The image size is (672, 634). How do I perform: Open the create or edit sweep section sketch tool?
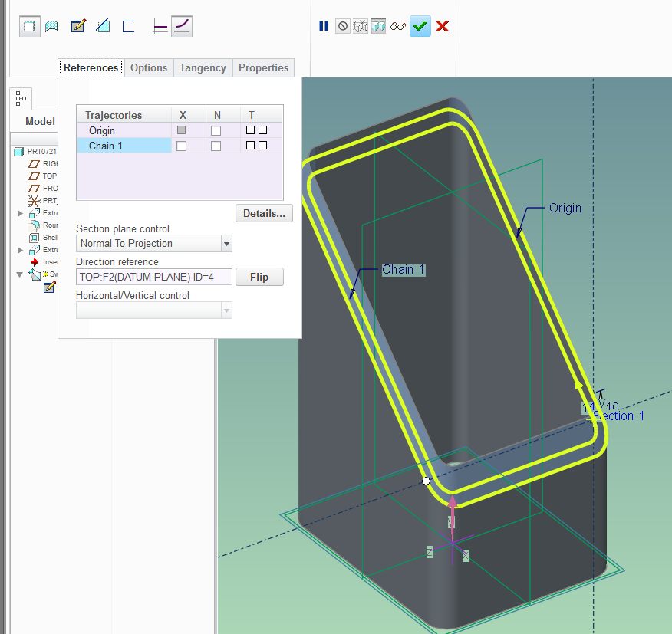click(x=78, y=26)
